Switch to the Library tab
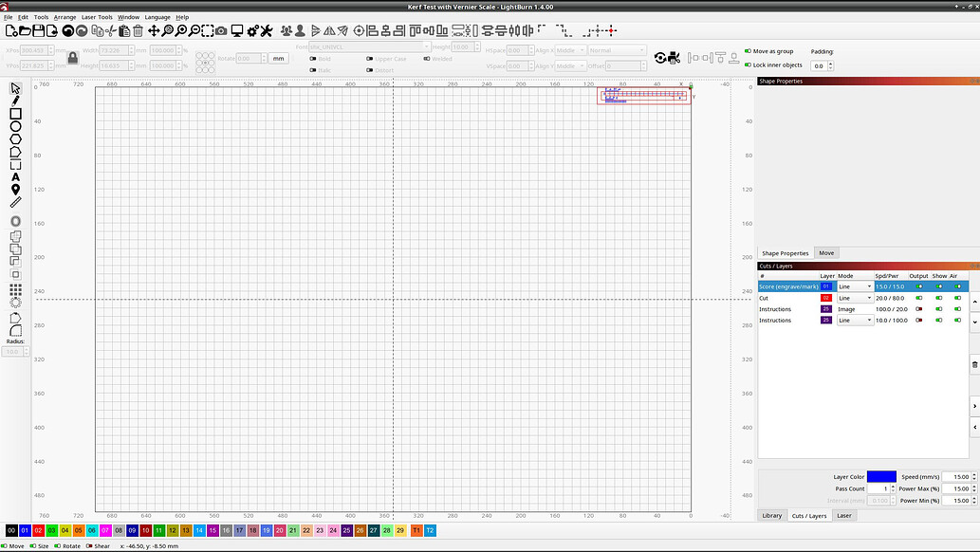Screen dimensions: 980x552 772,515
